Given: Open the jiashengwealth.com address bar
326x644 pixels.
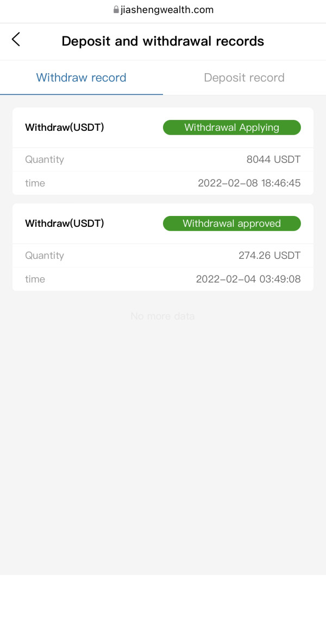Looking at the screenshot, I should coord(163,10).
